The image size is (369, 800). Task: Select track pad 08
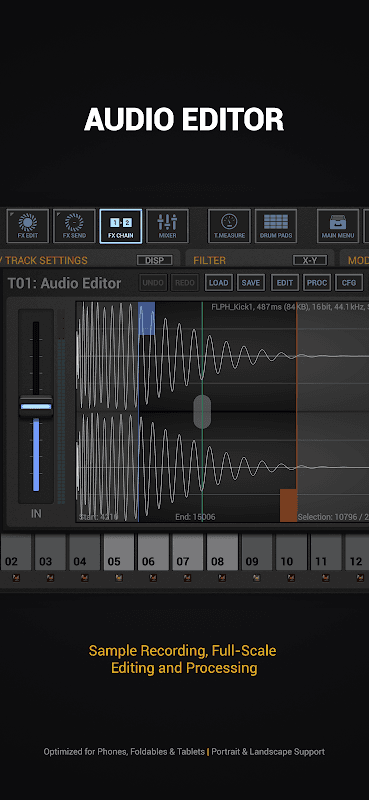pyautogui.click(x=222, y=553)
